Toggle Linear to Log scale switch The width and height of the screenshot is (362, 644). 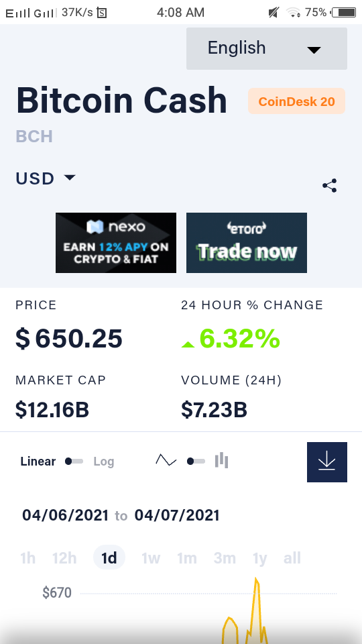click(74, 462)
